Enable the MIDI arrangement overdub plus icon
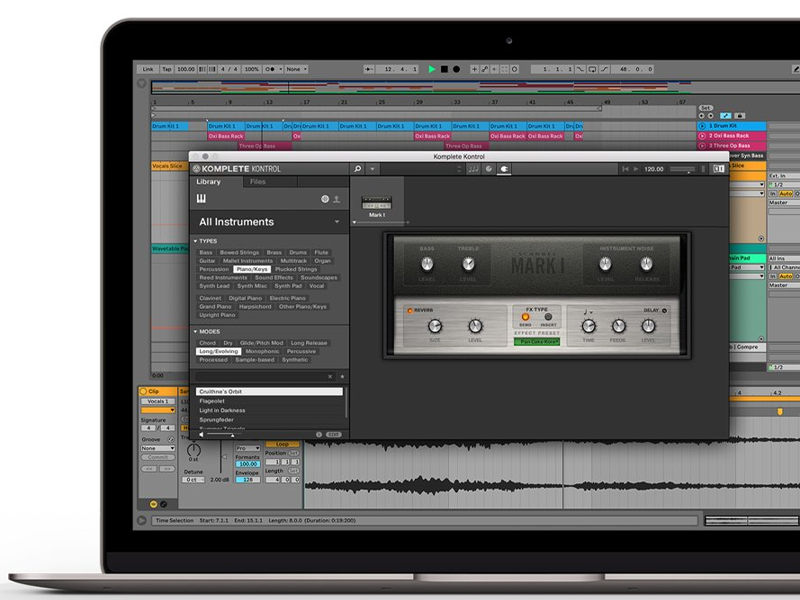Screen dimensions: 800x600 [x=474, y=69]
